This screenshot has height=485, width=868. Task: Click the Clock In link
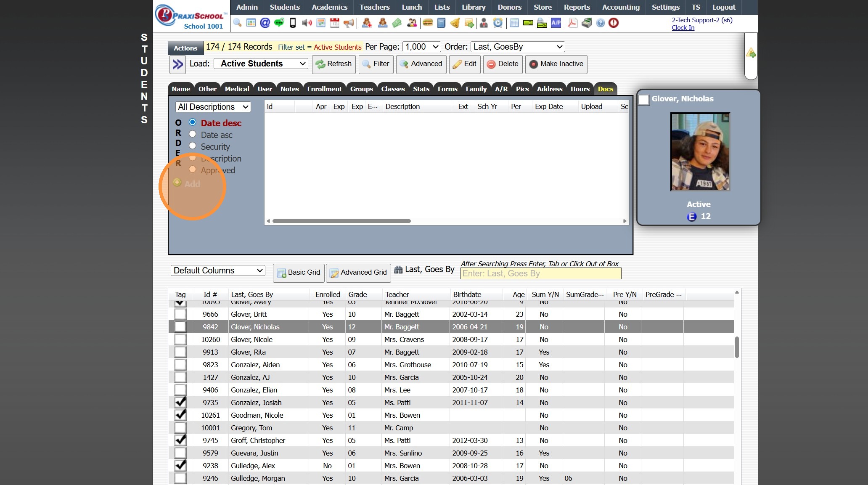coord(683,28)
